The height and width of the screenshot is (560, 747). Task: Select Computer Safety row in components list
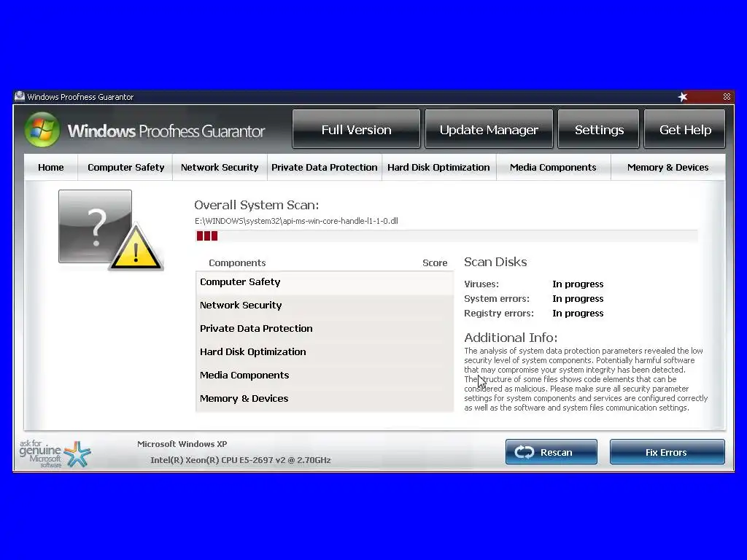point(325,282)
